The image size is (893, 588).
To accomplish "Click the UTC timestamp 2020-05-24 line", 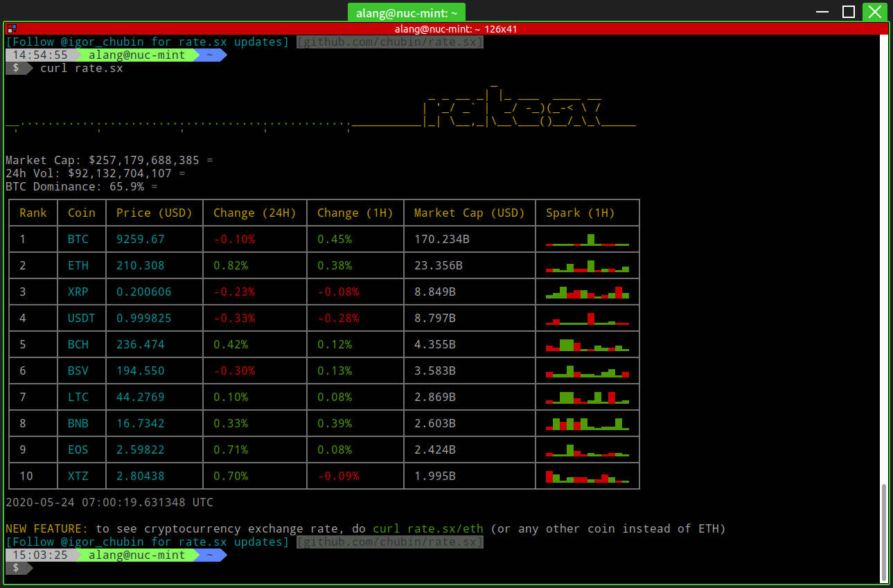I will (x=109, y=502).
